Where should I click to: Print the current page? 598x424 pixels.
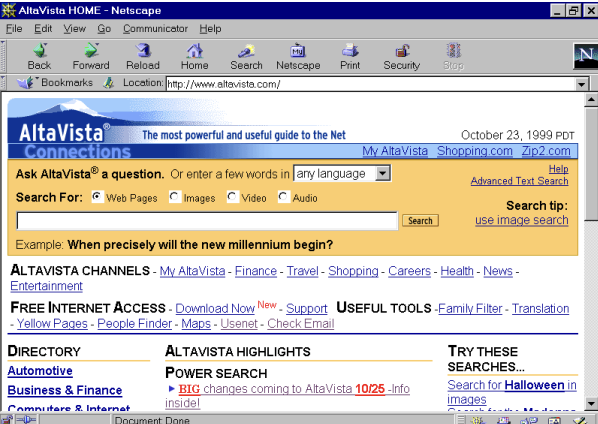(350, 51)
